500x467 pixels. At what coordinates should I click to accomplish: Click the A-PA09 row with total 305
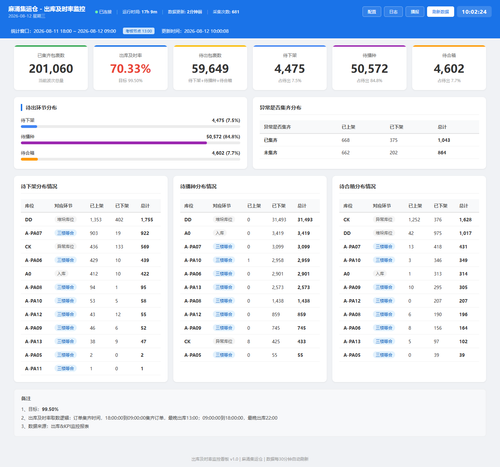pos(409,287)
